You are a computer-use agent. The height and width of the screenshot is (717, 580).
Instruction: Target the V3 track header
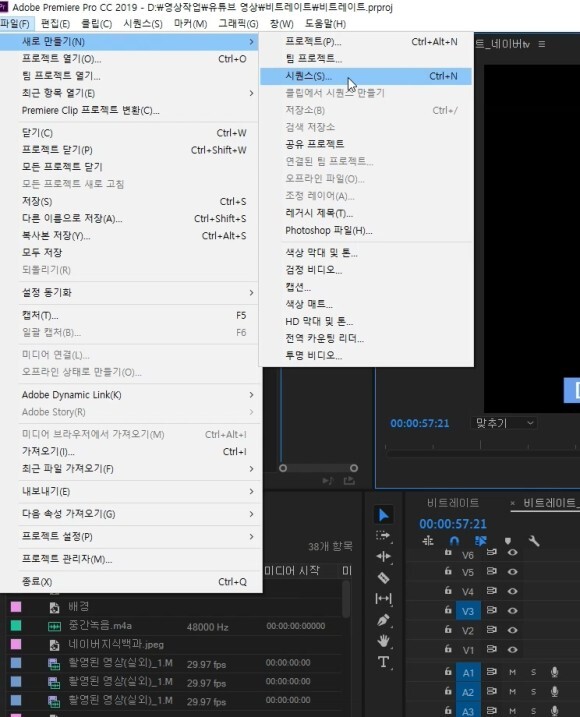[x=468, y=611]
